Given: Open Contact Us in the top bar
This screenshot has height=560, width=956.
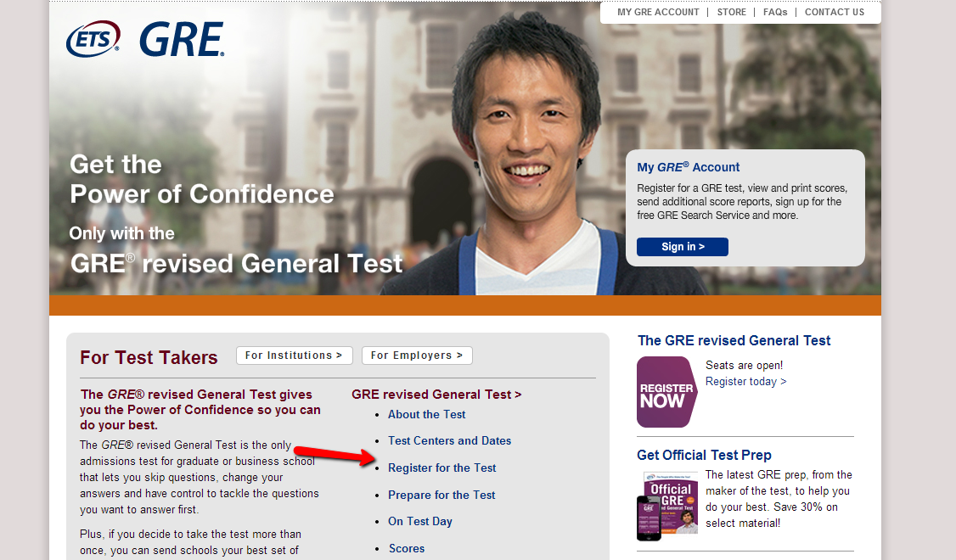Looking at the screenshot, I should 834,12.
